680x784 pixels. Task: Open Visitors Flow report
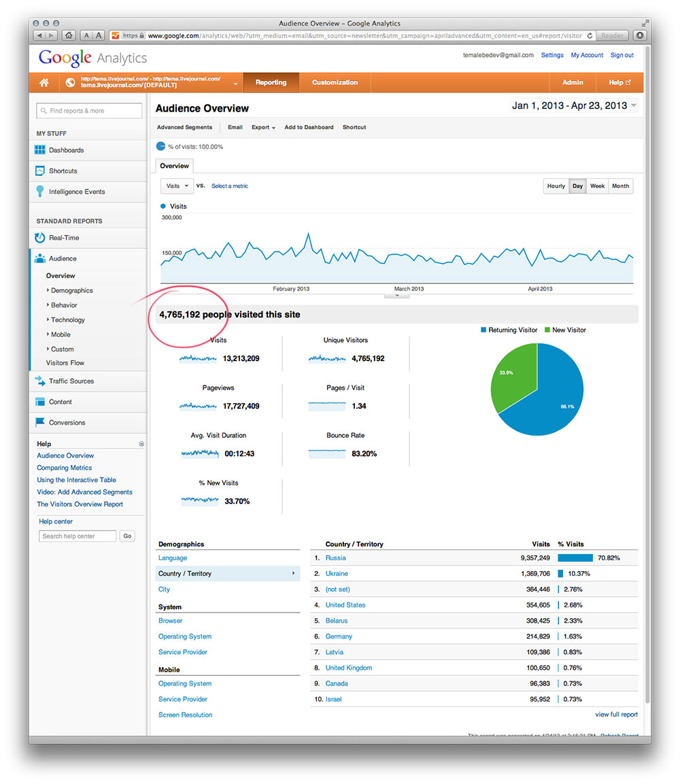tap(65, 363)
